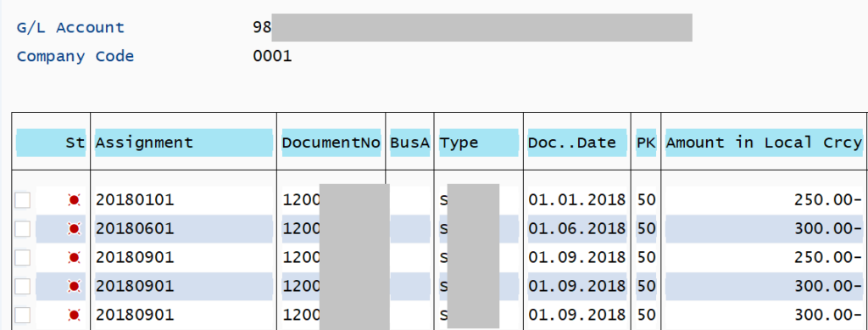Select the PK column header
The height and width of the screenshot is (330, 868).
(646, 143)
